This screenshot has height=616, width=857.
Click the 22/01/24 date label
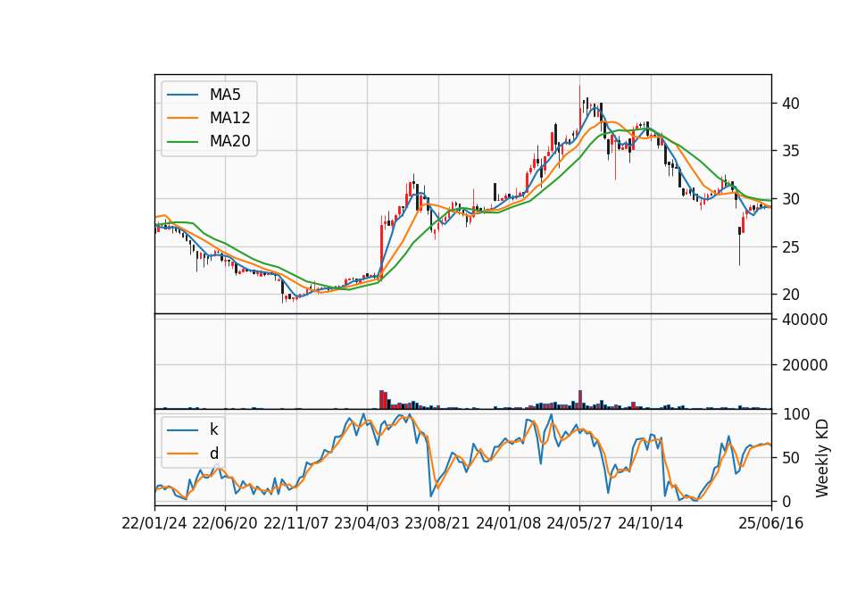[x=154, y=523]
